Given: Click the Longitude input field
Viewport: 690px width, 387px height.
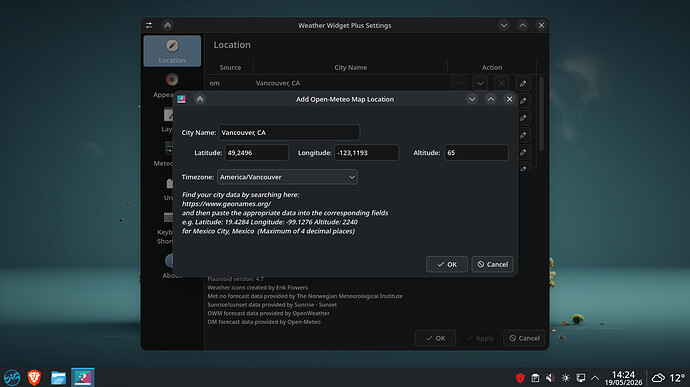Looking at the screenshot, I should [366, 153].
